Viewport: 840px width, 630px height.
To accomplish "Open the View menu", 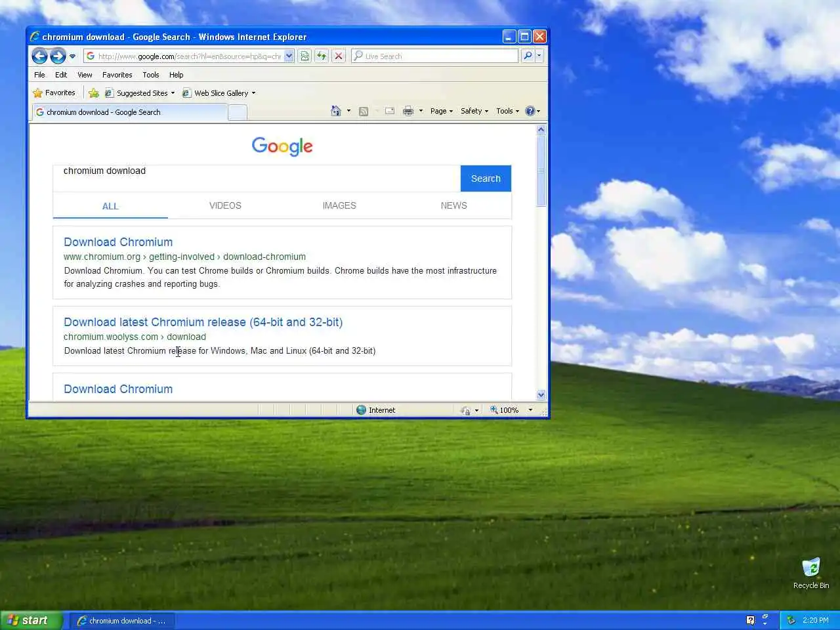I will click(x=85, y=75).
